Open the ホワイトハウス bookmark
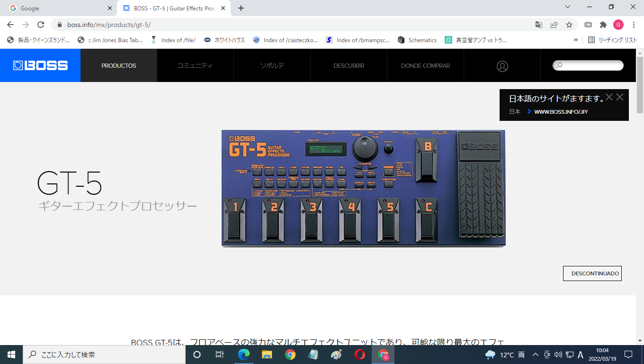The image size is (644, 364). (x=224, y=40)
